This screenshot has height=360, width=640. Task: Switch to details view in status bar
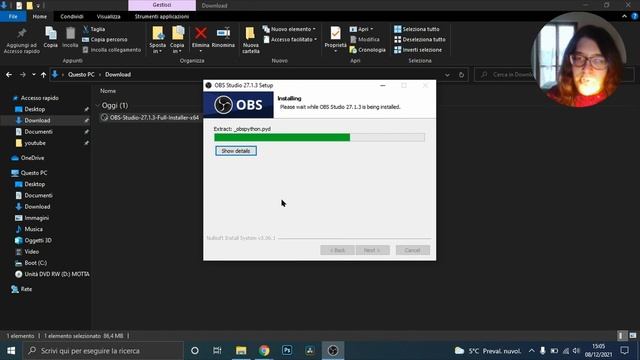(621, 336)
